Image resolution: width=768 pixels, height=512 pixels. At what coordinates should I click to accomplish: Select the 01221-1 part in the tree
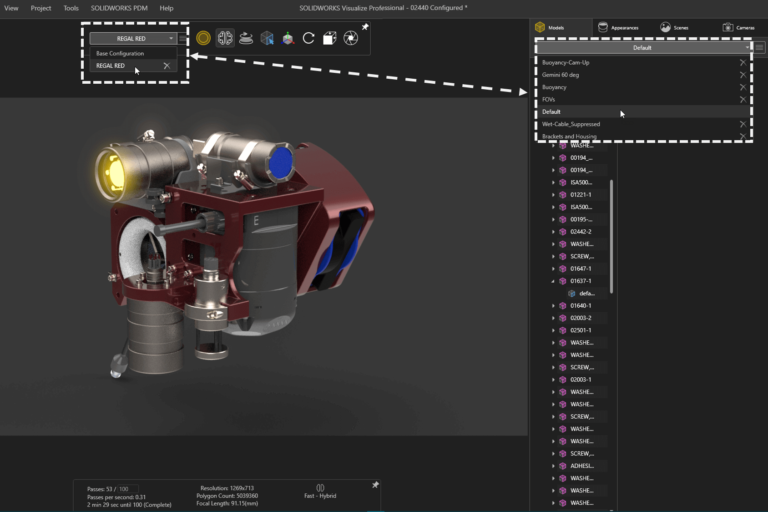(580, 195)
